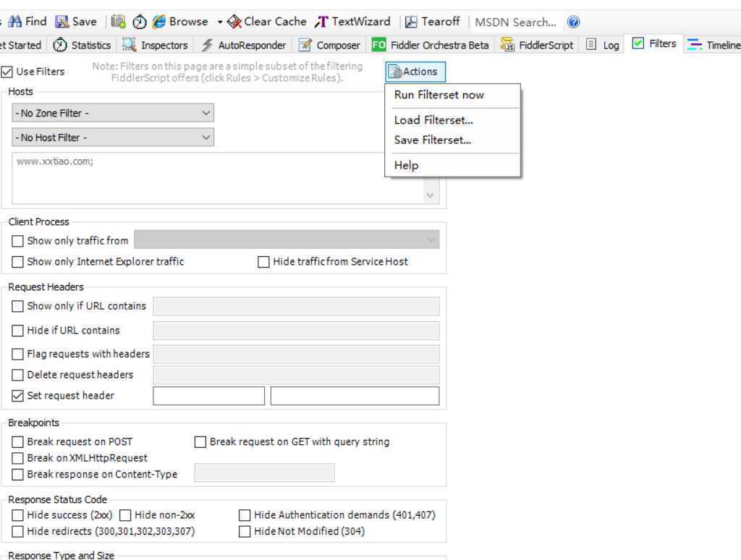Click the Flag requests with headers field
Image resolution: width=741 pixels, height=560 pixels.
(x=296, y=354)
